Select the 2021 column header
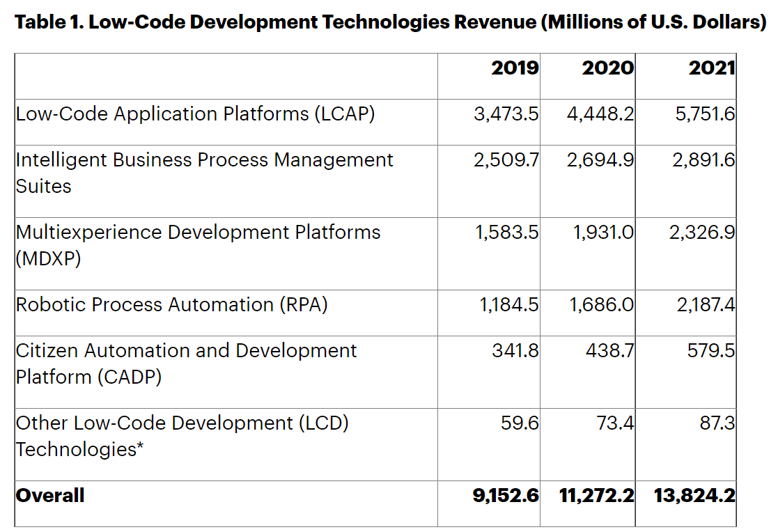 [x=712, y=68]
